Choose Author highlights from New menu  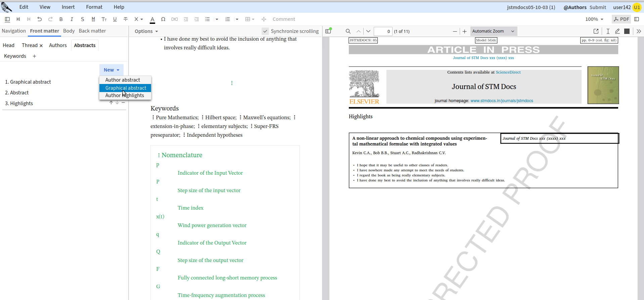[x=125, y=96]
